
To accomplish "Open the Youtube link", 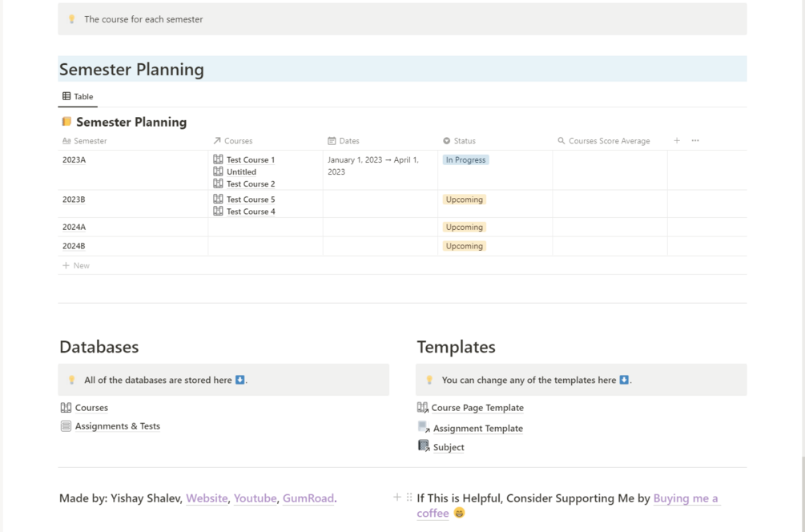I will (x=256, y=498).
